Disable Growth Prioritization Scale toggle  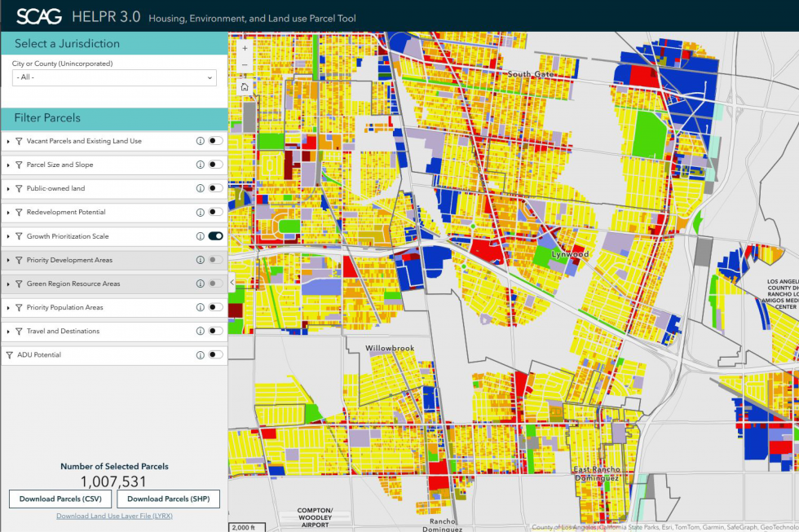click(x=215, y=236)
